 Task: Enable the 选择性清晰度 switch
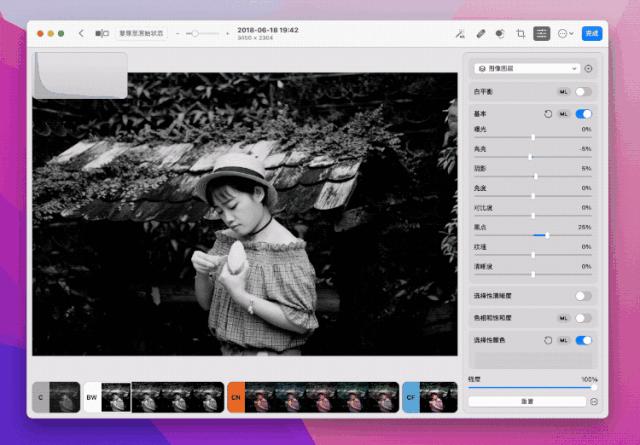(x=583, y=296)
